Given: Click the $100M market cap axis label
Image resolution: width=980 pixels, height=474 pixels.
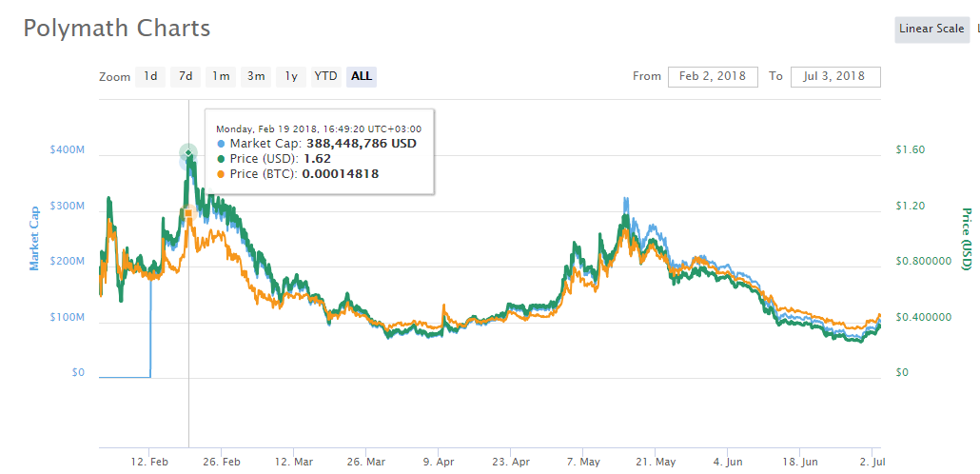Looking at the screenshot, I should tap(67, 317).
